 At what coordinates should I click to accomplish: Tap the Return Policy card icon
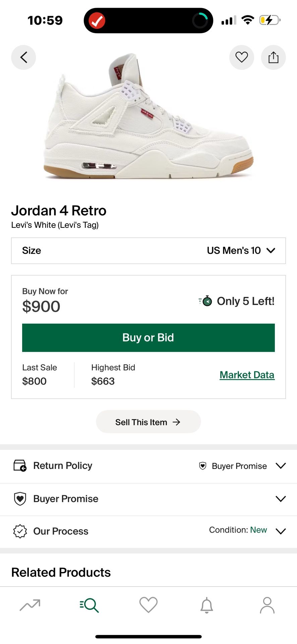[x=20, y=466]
